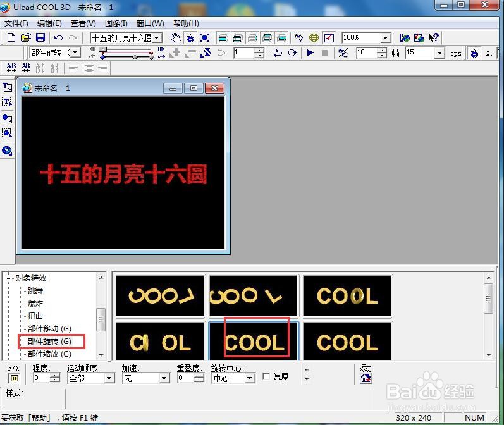Undo the last action

pos(59,38)
